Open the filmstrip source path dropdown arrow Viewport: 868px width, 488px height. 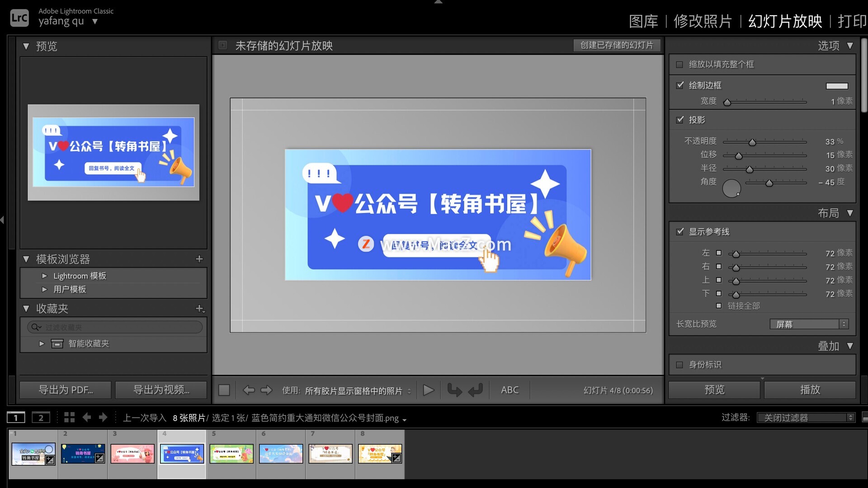[x=404, y=420]
